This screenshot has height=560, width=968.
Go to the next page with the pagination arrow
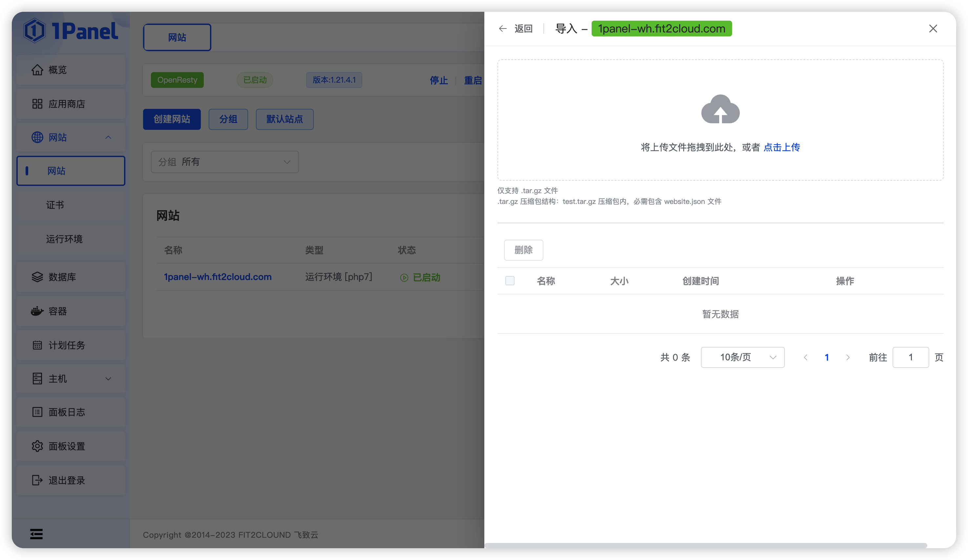(x=848, y=357)
